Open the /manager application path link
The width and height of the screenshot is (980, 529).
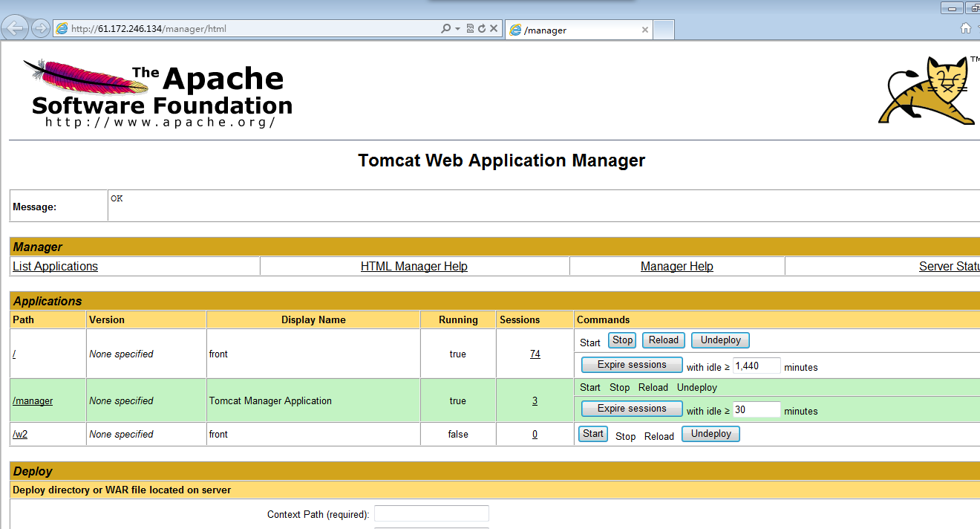click(x=33, y=400)
